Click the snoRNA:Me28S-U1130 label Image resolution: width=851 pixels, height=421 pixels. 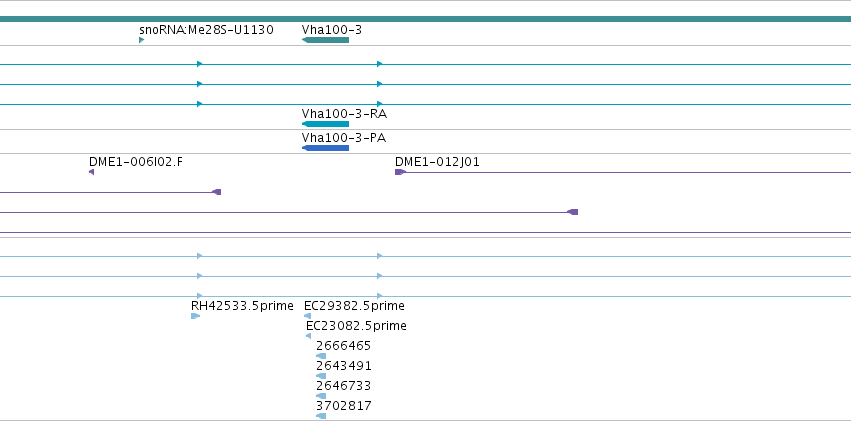[206, 30]
